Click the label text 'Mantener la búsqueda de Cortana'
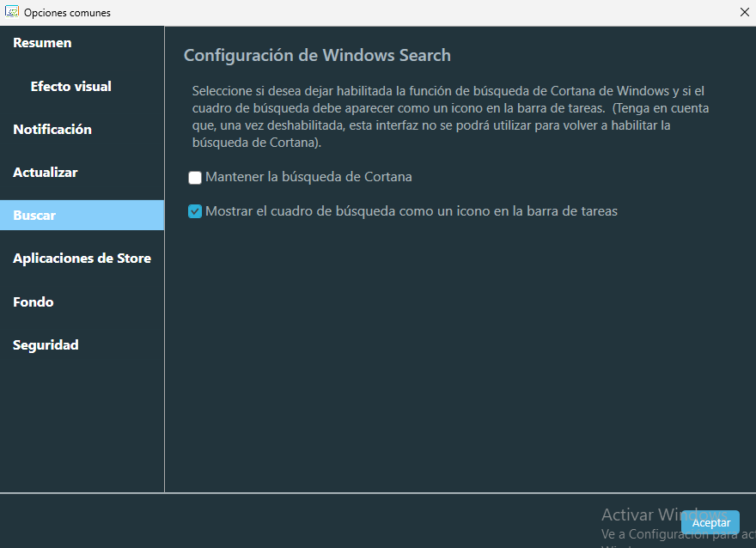Screen dimensions: 756x548 point(308,177)
